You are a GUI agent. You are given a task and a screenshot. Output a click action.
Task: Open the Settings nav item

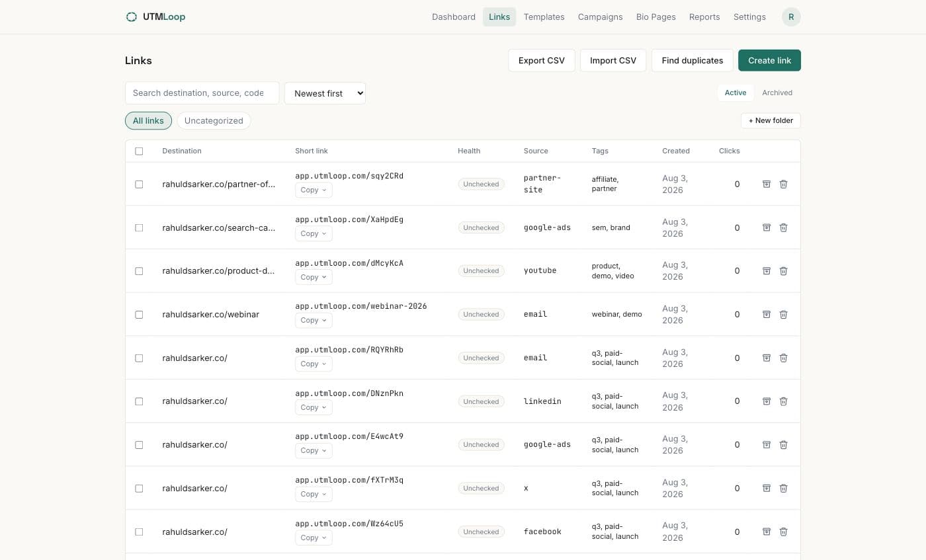749,17
